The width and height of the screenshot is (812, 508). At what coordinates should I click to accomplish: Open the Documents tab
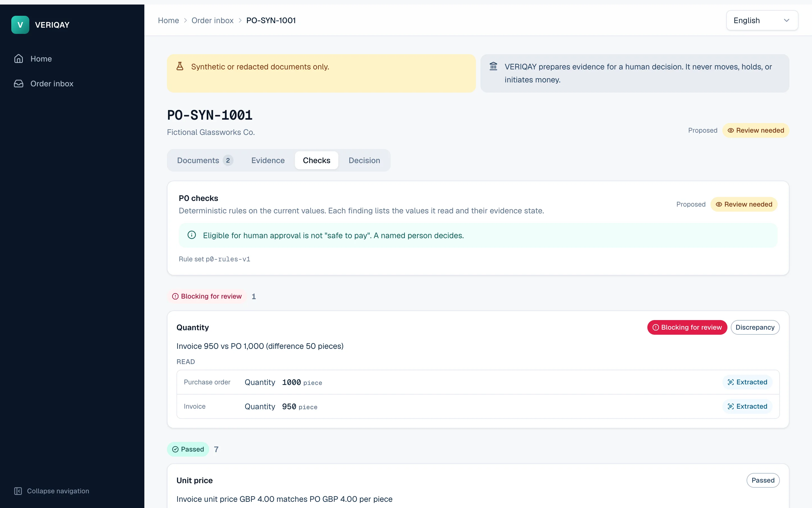click(205, 160)
